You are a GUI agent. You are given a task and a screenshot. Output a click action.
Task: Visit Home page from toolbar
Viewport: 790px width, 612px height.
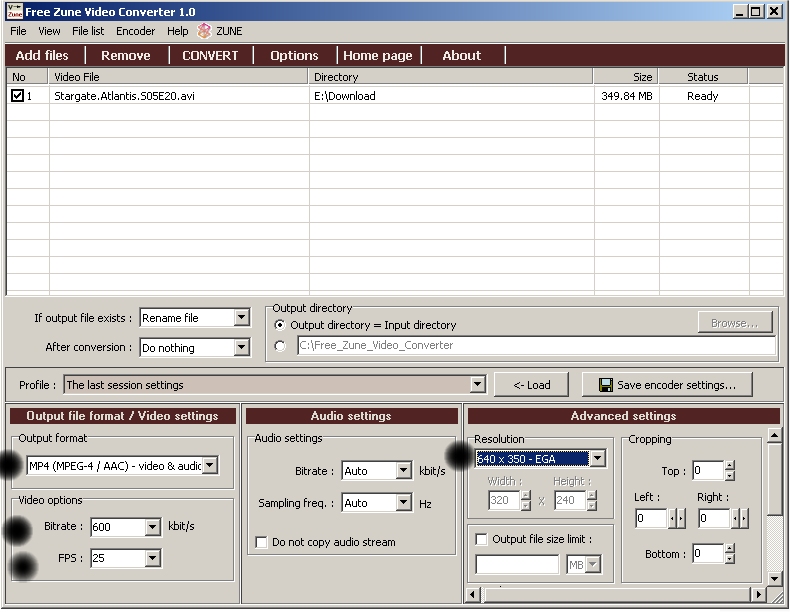[378, 55]
